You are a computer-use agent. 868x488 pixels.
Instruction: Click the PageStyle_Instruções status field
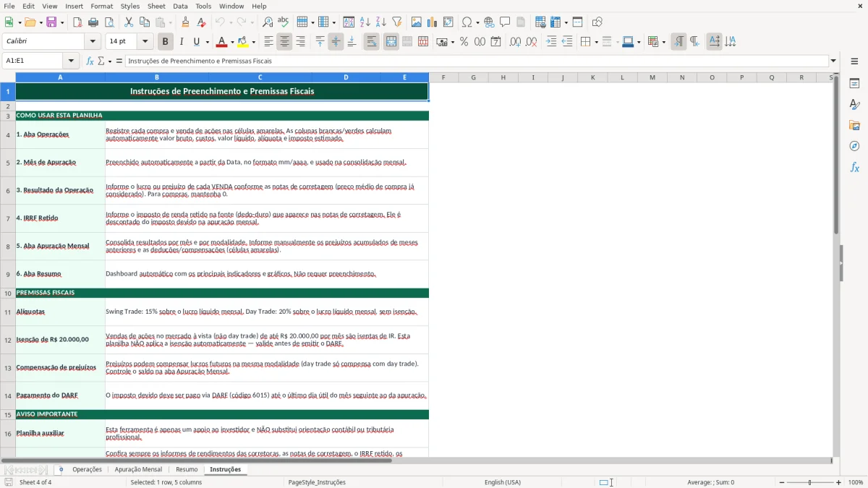pyautogui.click(x=317, y=482)
